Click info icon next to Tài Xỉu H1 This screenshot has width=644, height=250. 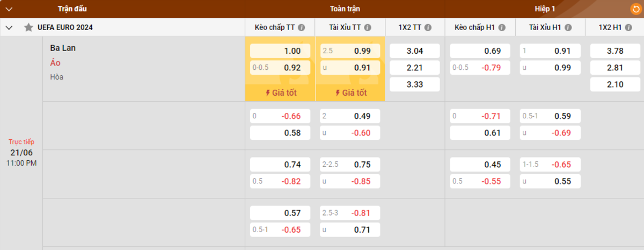pos(568,27)
